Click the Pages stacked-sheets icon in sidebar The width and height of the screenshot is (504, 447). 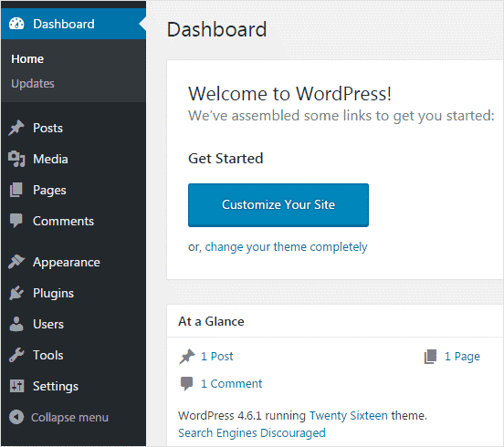pos(16,190)
